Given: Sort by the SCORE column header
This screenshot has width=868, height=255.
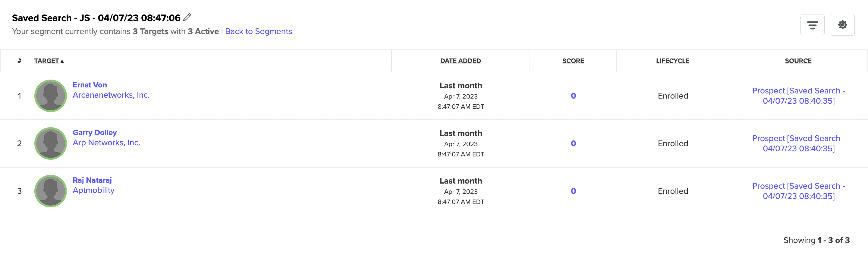Looking at the screenshot, I should point(573,61).
